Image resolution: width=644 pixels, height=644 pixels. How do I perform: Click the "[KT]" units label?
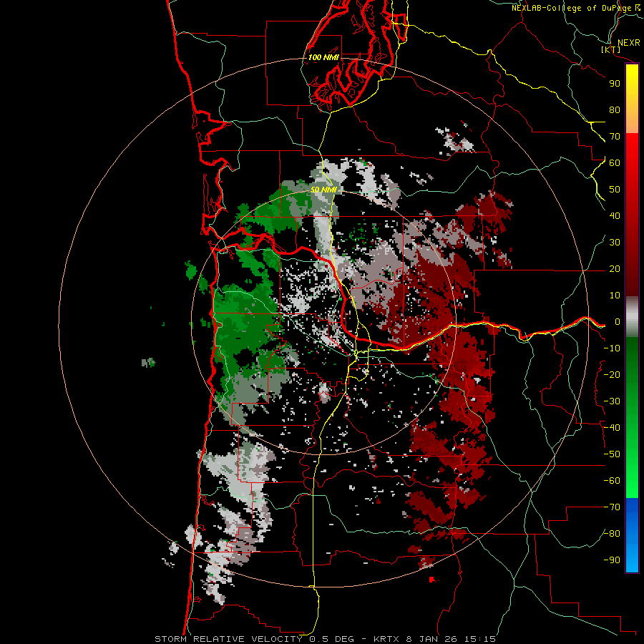(611, 49)
